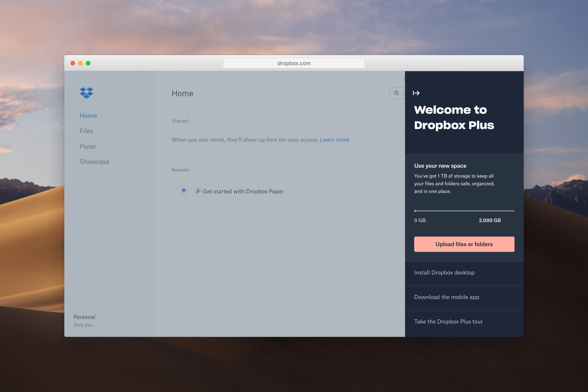Screen dimensions: 588x392
Task: Open Paper in the sidebar
Action: click(88, 146)
